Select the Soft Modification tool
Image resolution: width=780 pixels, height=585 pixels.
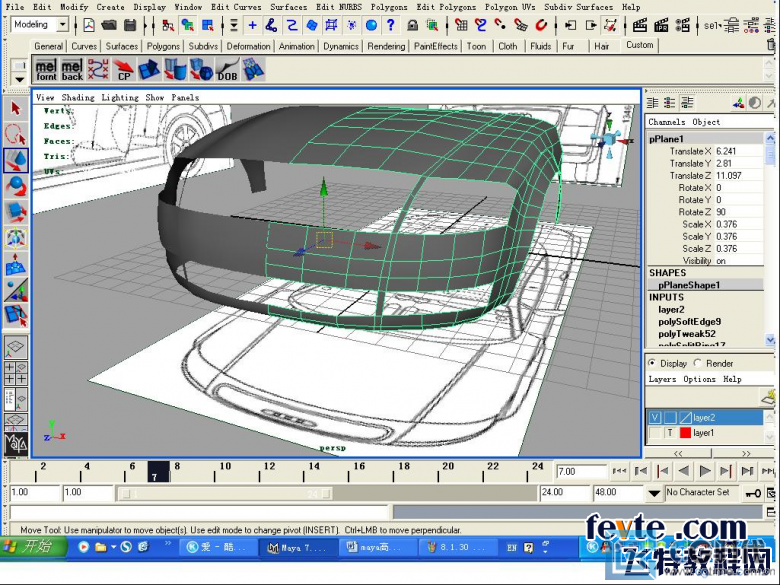pyautogui.click(x=15, y=265)
